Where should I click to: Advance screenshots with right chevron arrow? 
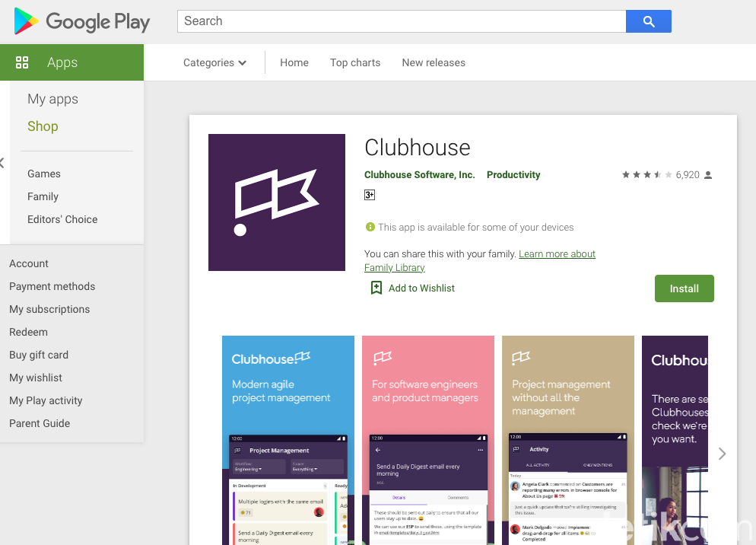(722, 454)
